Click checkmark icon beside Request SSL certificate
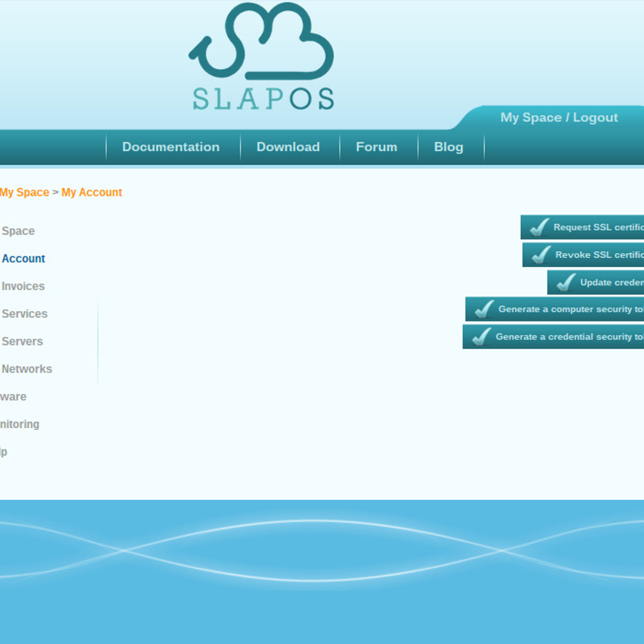The image size is (644, 644). click(540, 228)
